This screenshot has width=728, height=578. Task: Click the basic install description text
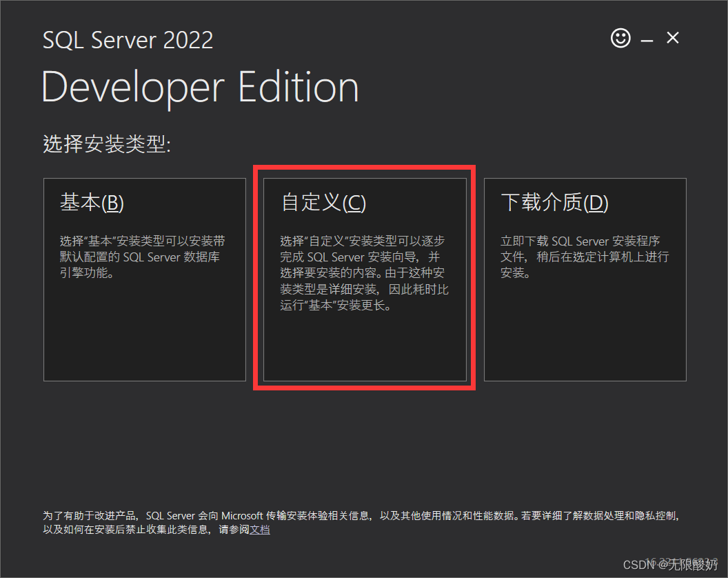(x=142, y=257)
